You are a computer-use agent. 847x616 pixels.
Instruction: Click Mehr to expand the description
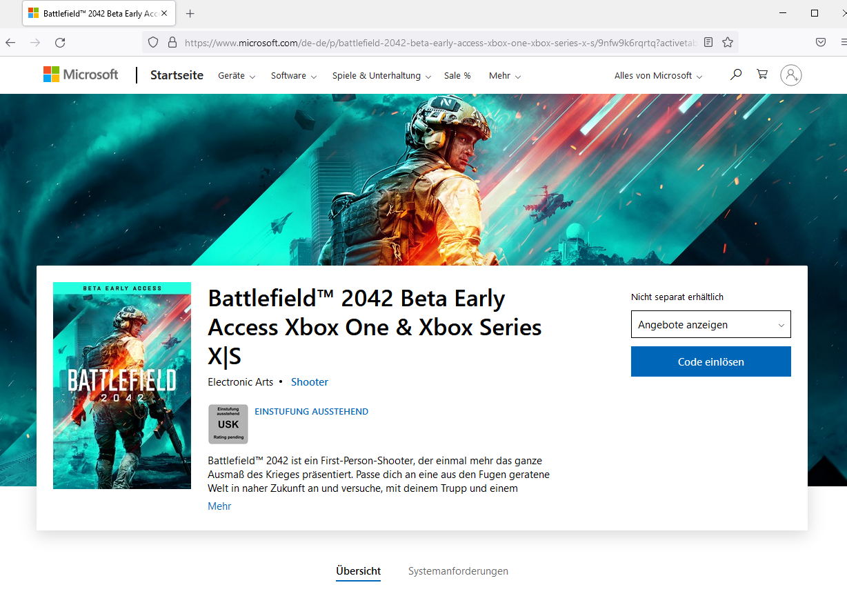[219, 506]
